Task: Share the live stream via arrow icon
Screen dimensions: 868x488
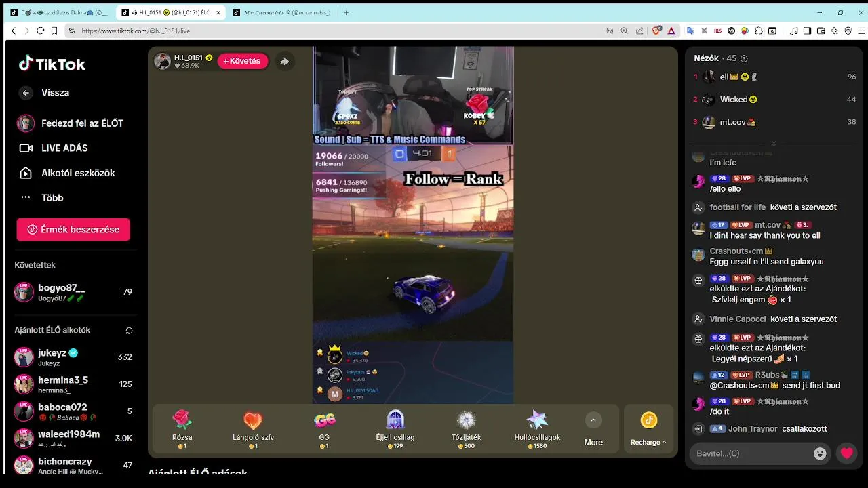Action: coord(285,61)
